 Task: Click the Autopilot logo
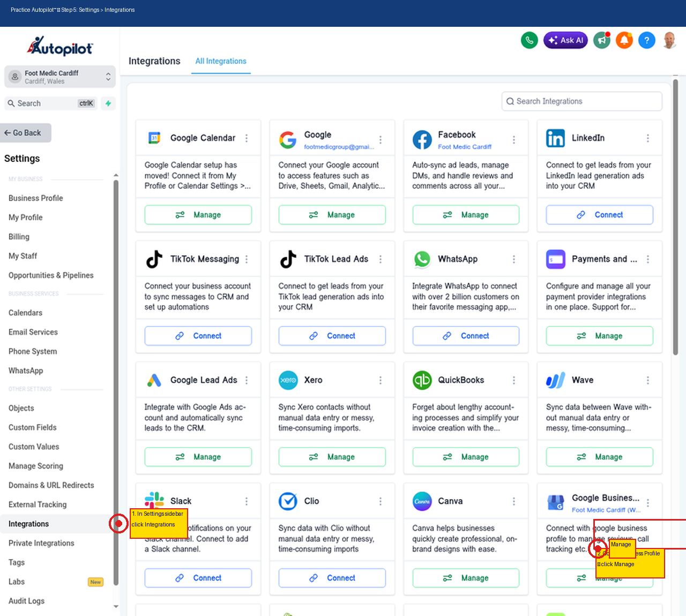coord(60,47)
